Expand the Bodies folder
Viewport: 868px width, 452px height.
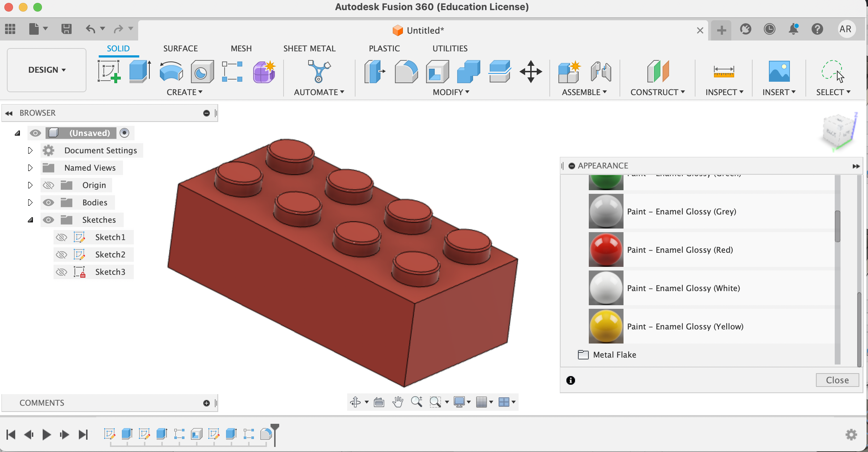coord(30,202)
